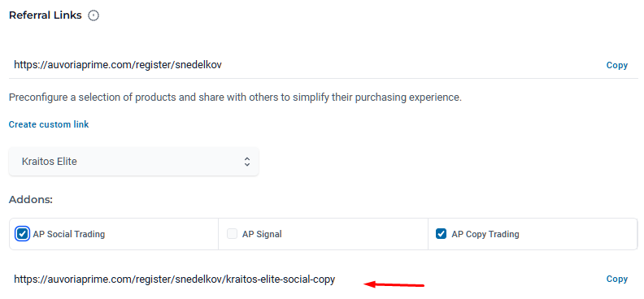Select the kraitos-elite-social-copy URL text
The width and height of the screenshot is (644, 299).
tap(175, 279)
